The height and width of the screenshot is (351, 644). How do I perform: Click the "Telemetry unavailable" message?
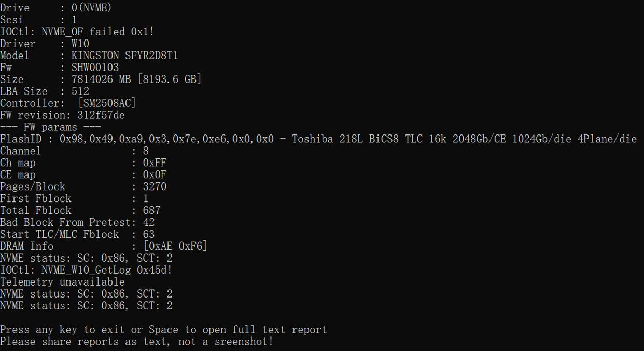tap(62, 282)
